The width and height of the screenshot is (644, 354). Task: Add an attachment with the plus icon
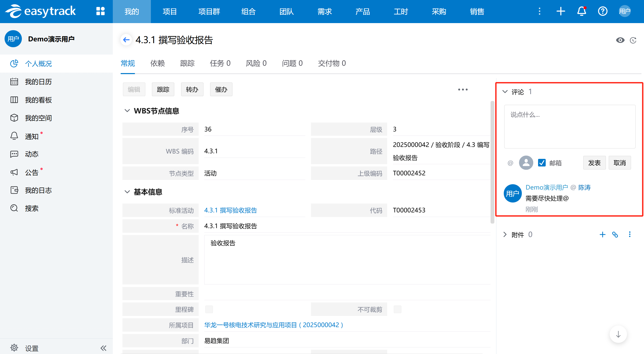click(x=602, y=234)
